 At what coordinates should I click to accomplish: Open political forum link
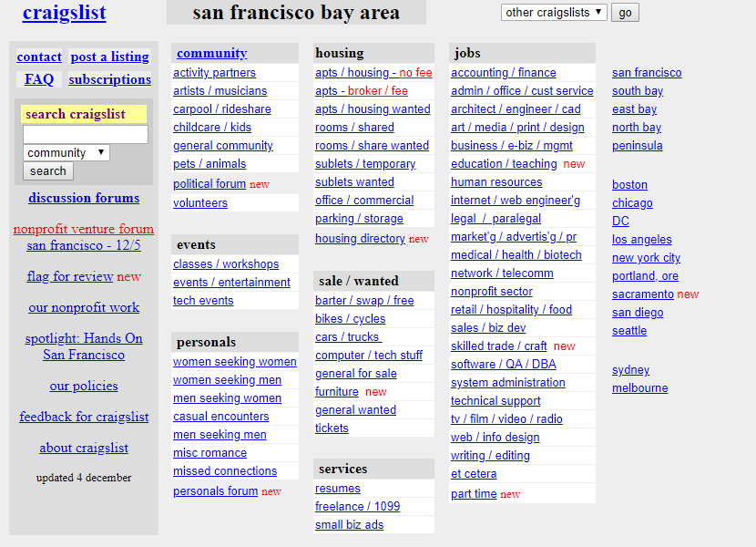[209, 184]
